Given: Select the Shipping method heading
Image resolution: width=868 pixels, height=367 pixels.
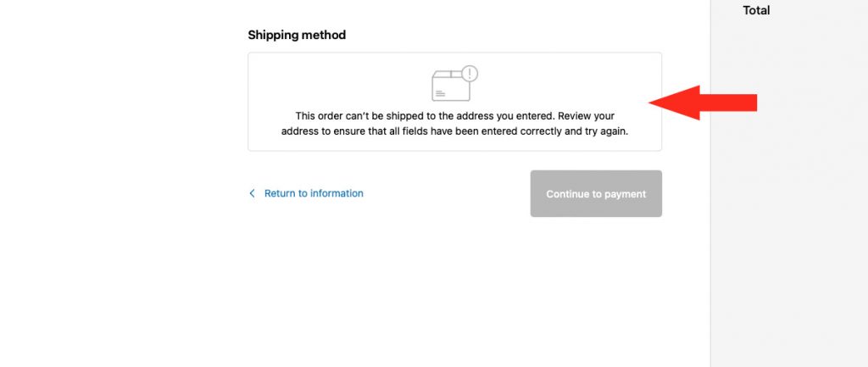Looking at the screenshot, I should pyautogui.click(x=297, y=35).
